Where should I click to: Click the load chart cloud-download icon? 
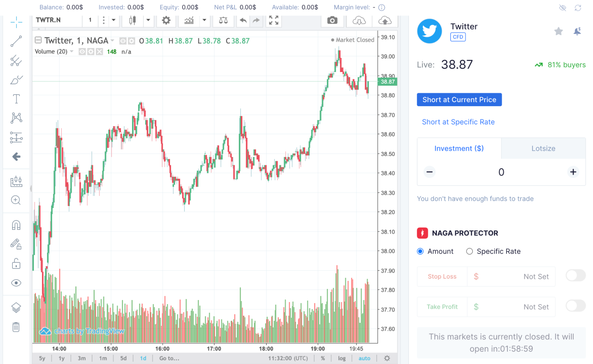pos(359,20)
